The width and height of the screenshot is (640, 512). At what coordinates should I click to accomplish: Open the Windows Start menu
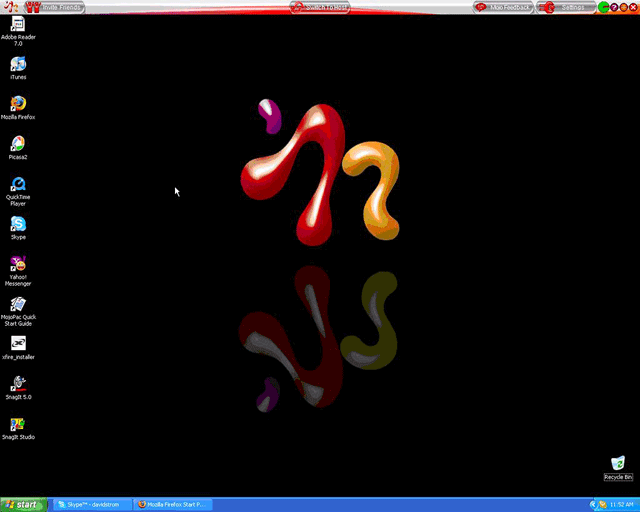tap(24, 505)
